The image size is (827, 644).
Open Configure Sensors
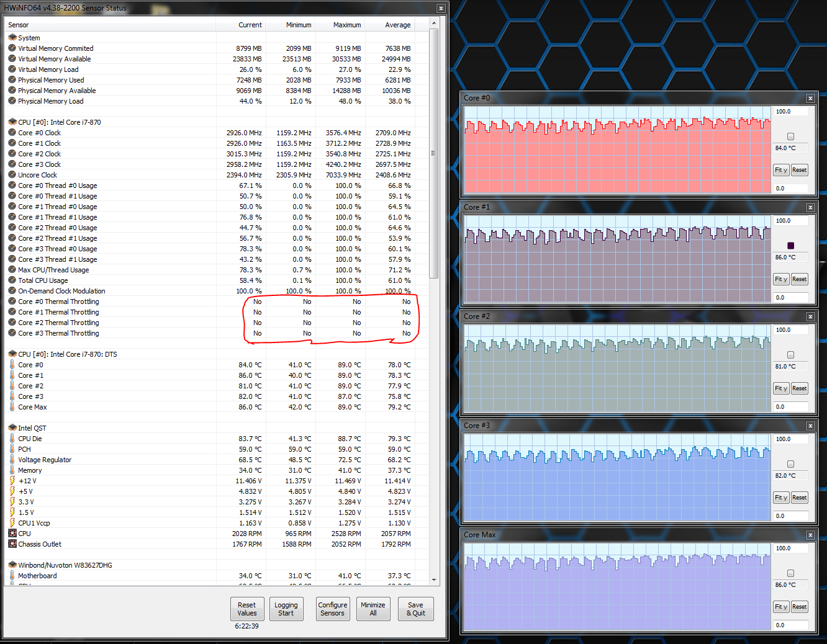(x=333, y=609)
